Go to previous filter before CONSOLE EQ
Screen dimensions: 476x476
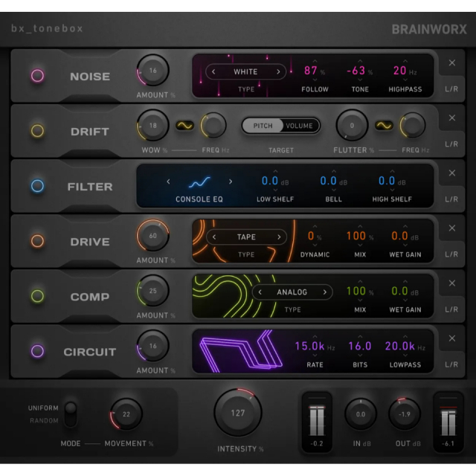[x=169, y=181]
